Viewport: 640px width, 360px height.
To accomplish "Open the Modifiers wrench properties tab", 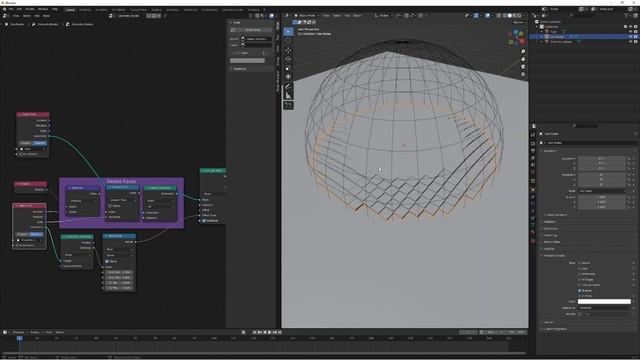I will [x=533, y=197].
